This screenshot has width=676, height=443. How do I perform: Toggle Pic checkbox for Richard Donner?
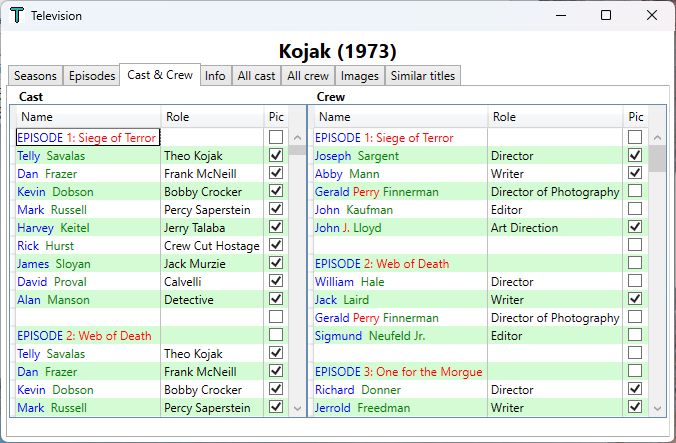635,389
